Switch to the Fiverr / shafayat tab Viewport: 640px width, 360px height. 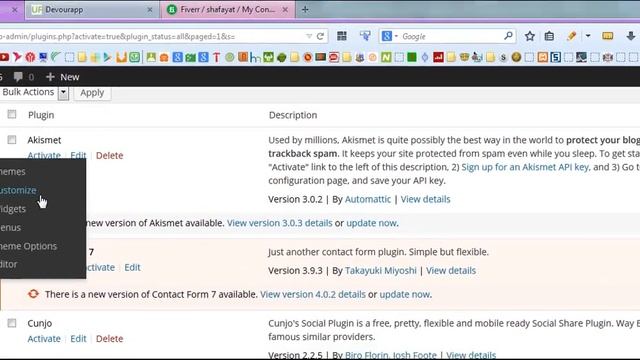coord(228,9)
